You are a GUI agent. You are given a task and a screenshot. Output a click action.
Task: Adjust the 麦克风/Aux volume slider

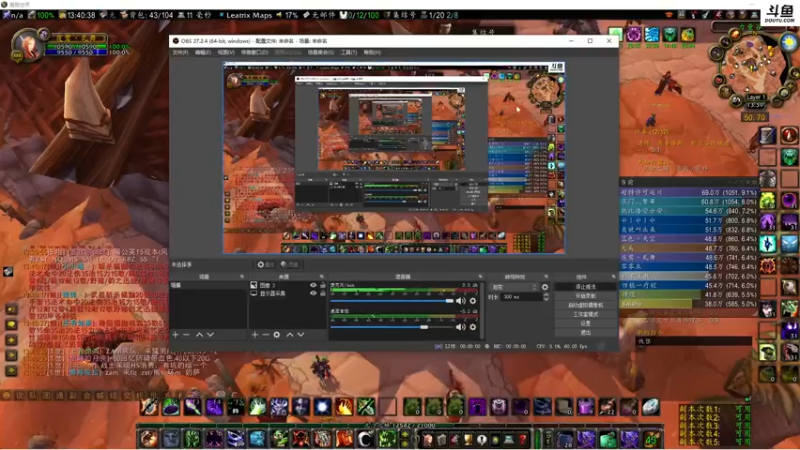392,301
